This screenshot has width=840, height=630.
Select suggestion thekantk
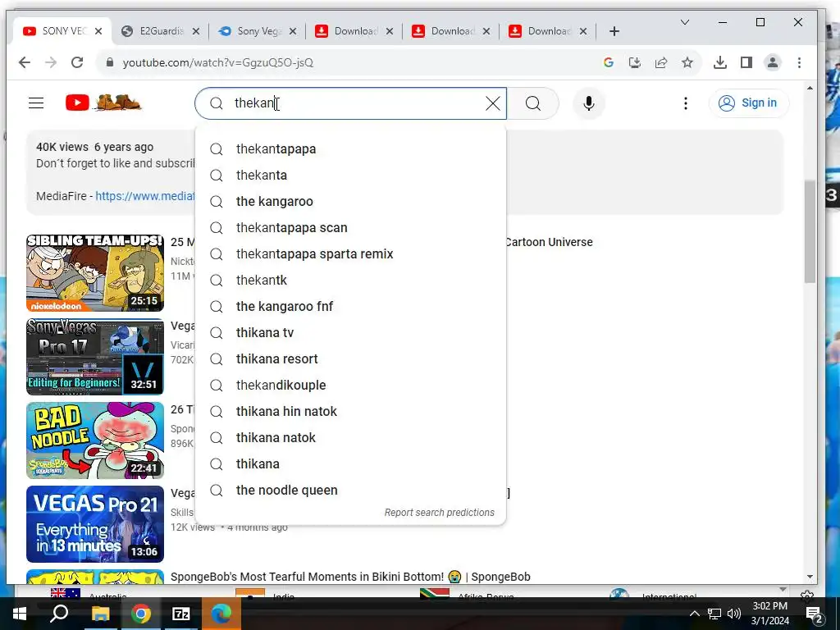[x=351, y=281]
